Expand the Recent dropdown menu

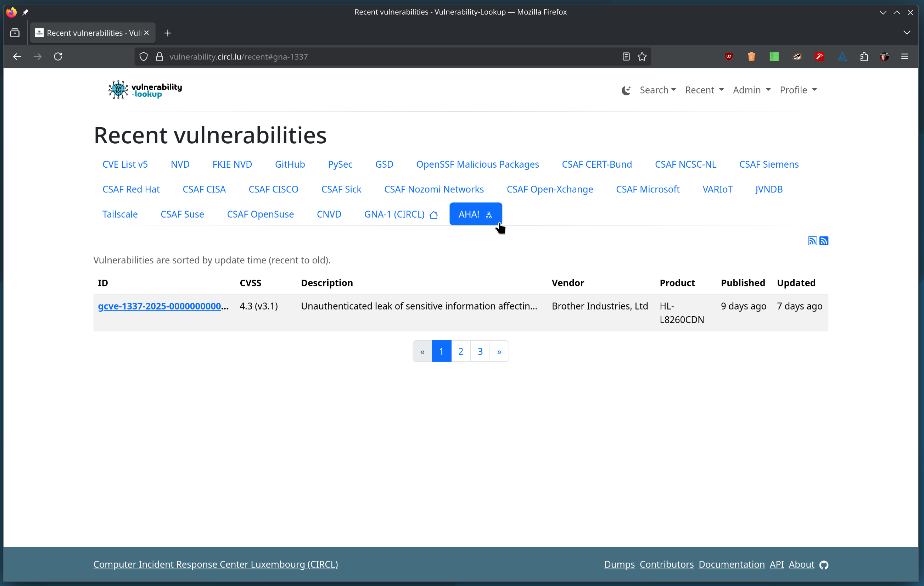704,90
